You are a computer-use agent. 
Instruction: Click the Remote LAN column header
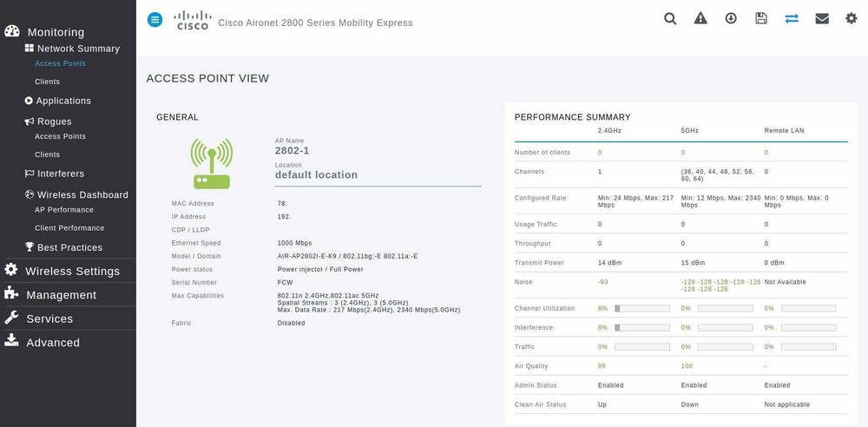pos(784,131)
